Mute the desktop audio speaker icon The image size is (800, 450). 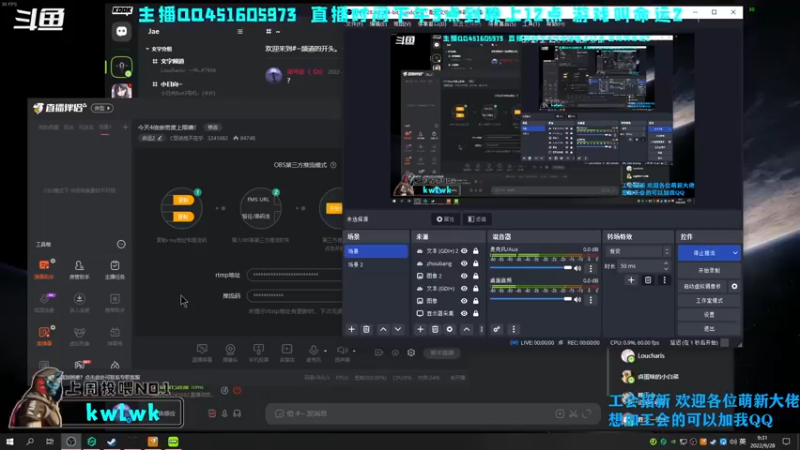tap(578, 300)
